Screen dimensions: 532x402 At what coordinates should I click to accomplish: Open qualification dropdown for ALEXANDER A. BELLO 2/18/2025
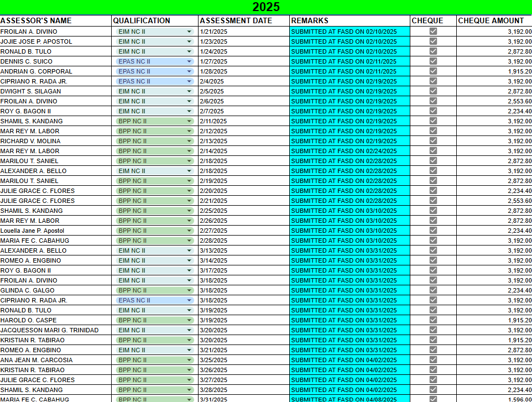click(189, 171)
